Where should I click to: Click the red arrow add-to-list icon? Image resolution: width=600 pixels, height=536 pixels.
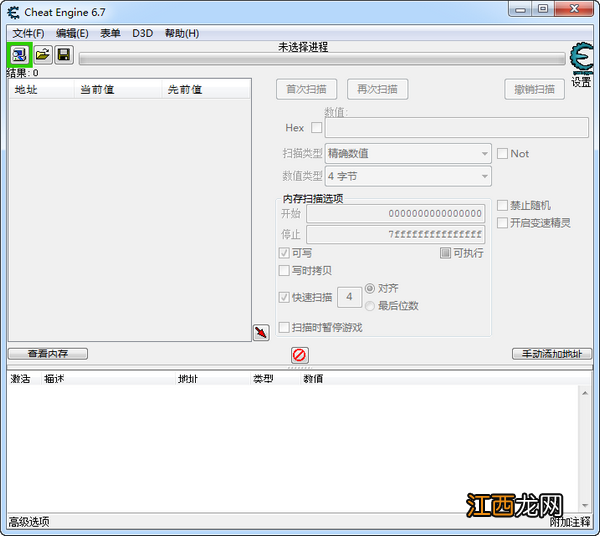pyautogui.click(x=261, y=332)
